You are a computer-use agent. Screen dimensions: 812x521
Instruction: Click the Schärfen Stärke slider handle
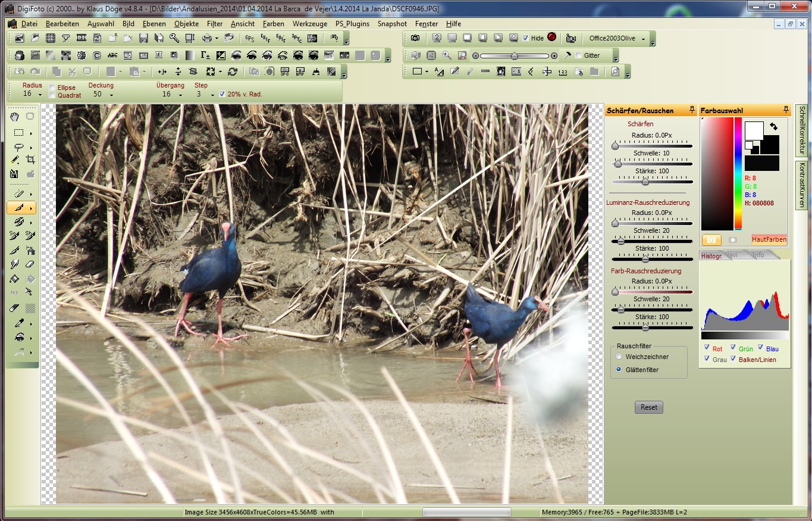point(645,182)
